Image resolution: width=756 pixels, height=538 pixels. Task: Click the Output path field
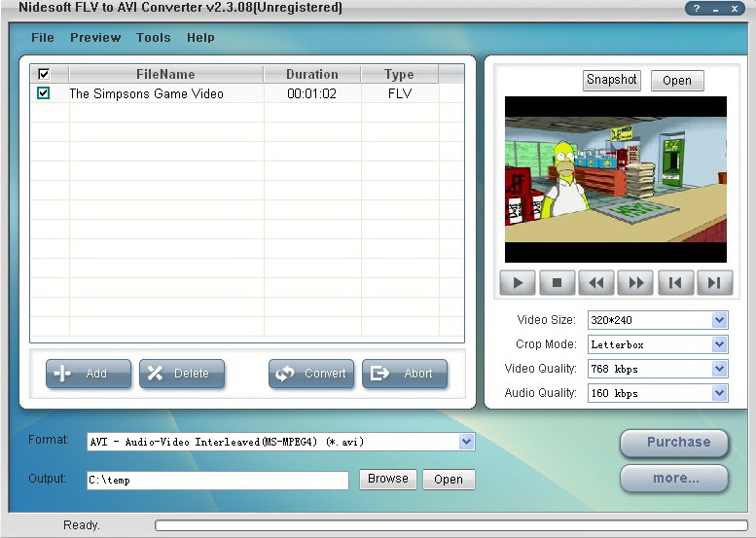tap(218, 481)
